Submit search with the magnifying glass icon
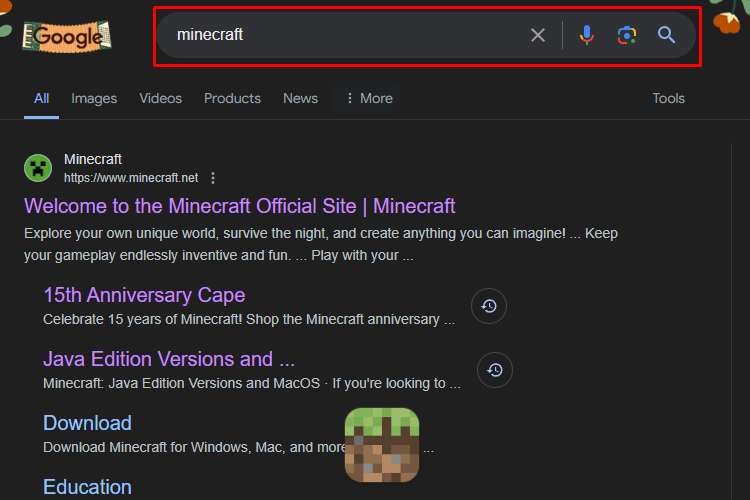Image resolution: width=750 pixels, height=500 pixels. pyautogui.click(x=666, y=35)
